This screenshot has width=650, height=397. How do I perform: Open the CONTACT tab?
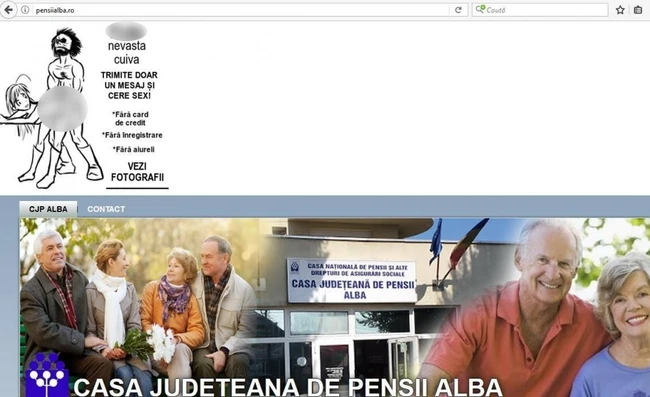pyautogui.click(x=106, y=209)
